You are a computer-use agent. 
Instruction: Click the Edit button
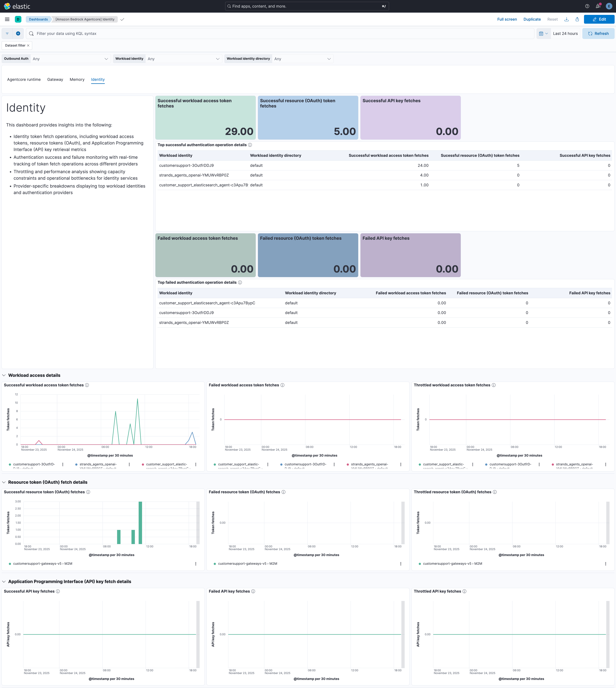point(599,19)
